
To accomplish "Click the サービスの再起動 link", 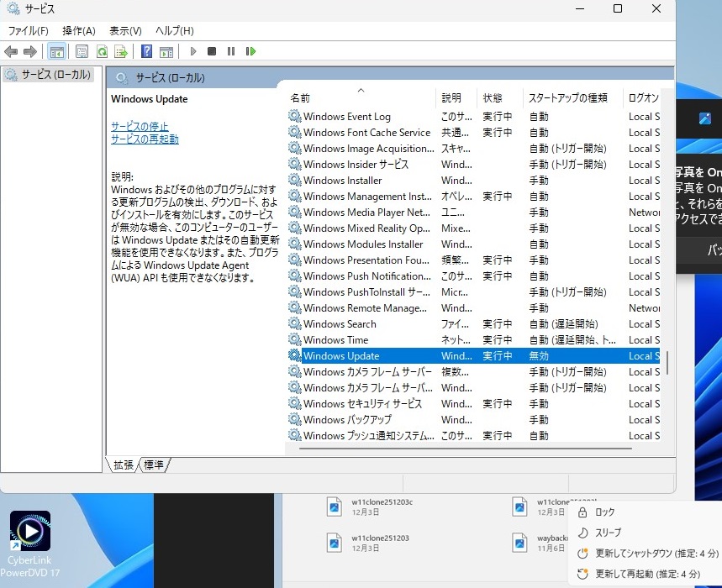I will [x=145, y=139].
